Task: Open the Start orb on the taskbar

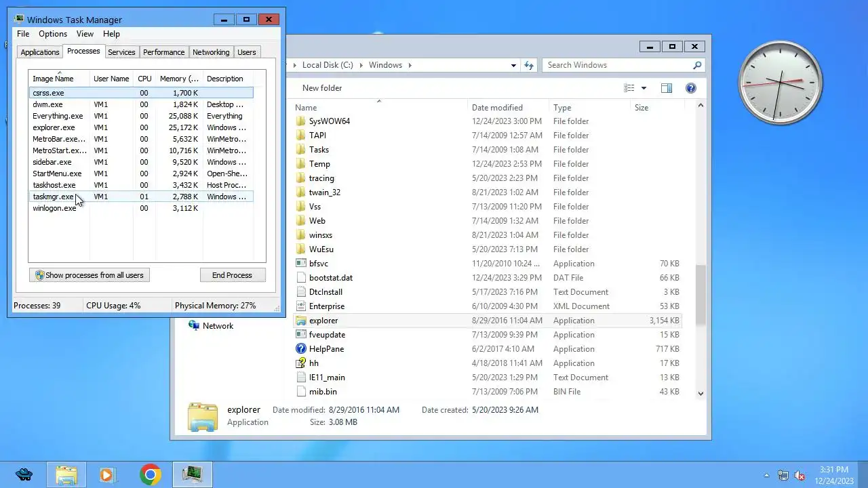Action: point(24,474)
